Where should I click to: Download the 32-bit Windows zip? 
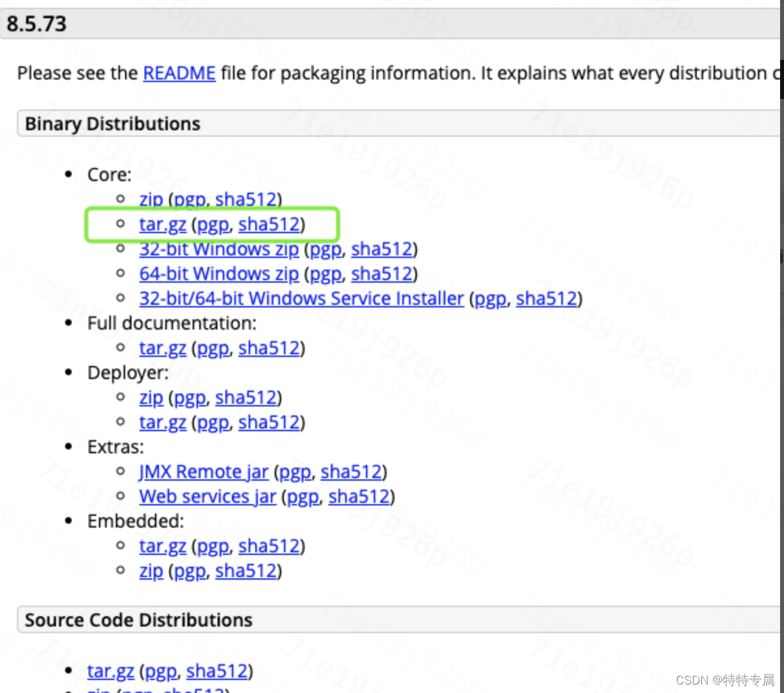219,249
